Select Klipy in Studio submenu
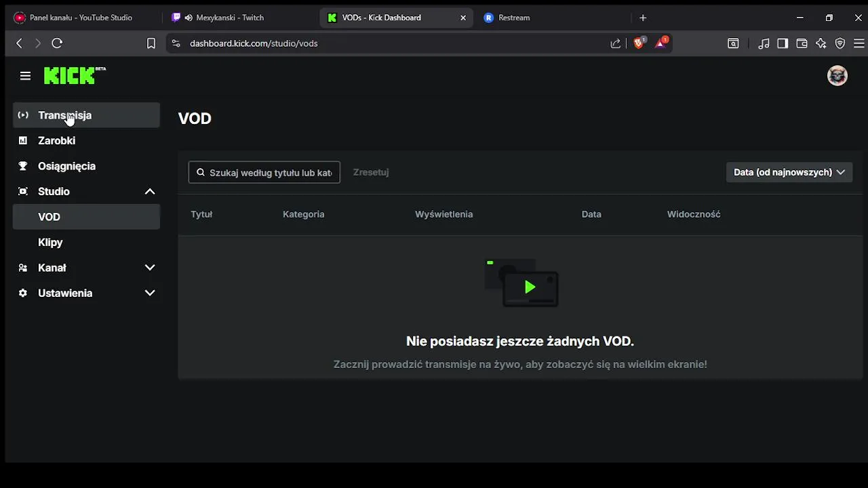Screen dimensions: 868x488 click(x=86, y=242)
